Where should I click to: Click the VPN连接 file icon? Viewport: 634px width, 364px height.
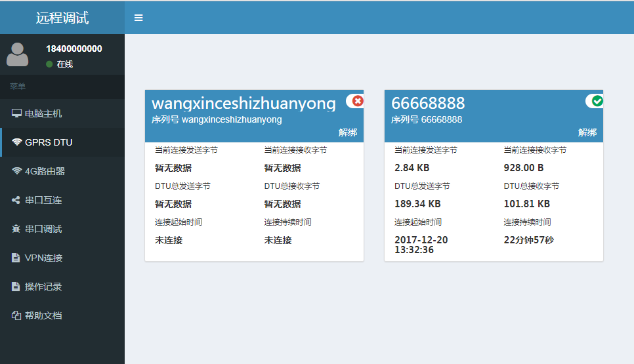pyautogui.click(x=16, y=258)
